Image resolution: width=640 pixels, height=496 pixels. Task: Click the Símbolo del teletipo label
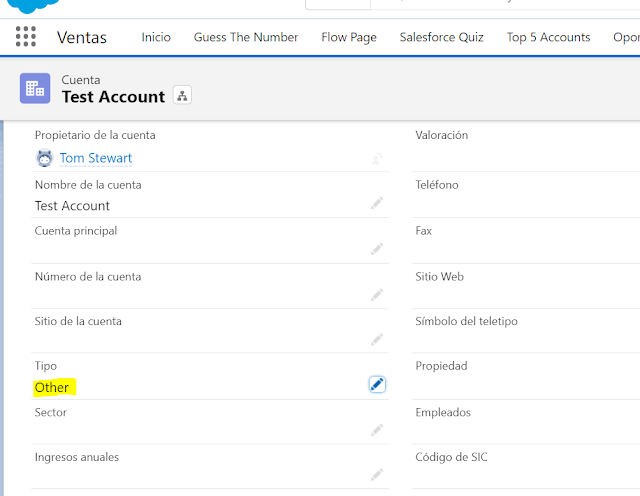click(x=466, y=321)
